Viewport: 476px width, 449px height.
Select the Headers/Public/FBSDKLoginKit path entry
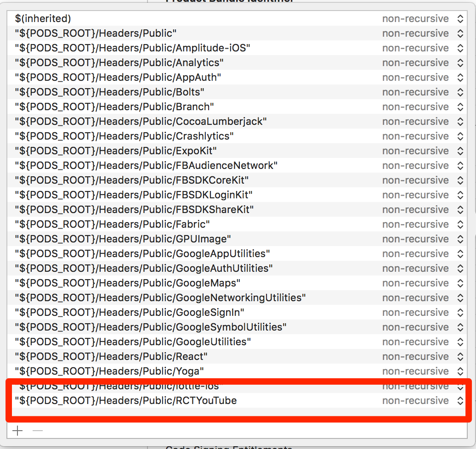click(134, 195)
